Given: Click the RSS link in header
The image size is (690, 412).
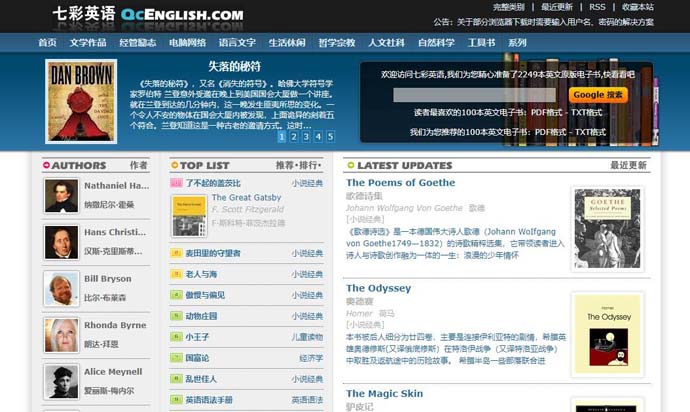Looking at the screenshot, I should (x=597, y=7).
